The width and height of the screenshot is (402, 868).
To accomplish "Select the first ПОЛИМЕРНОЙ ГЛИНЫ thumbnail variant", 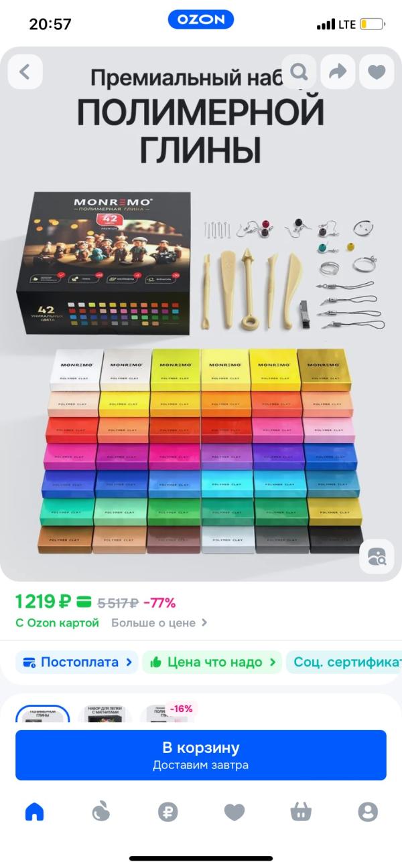I will [43, 714].
